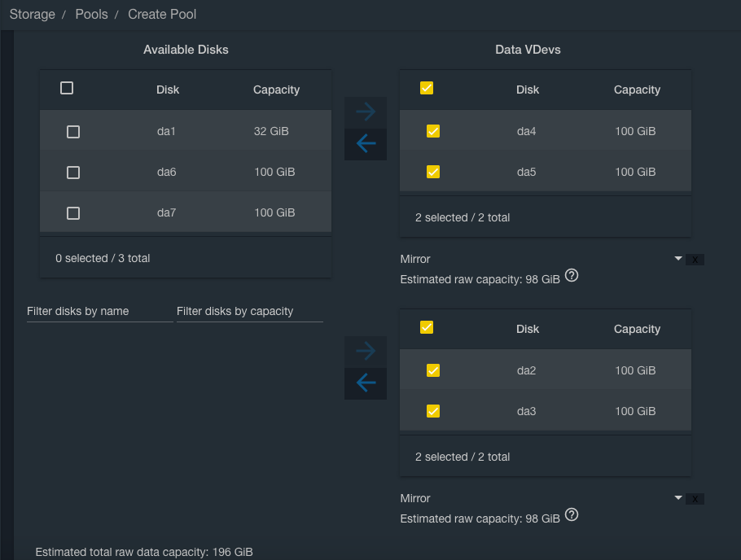Remove the first Mirror VDev with x
Viewport: 741px width, 560px height.
click(695, 260)
